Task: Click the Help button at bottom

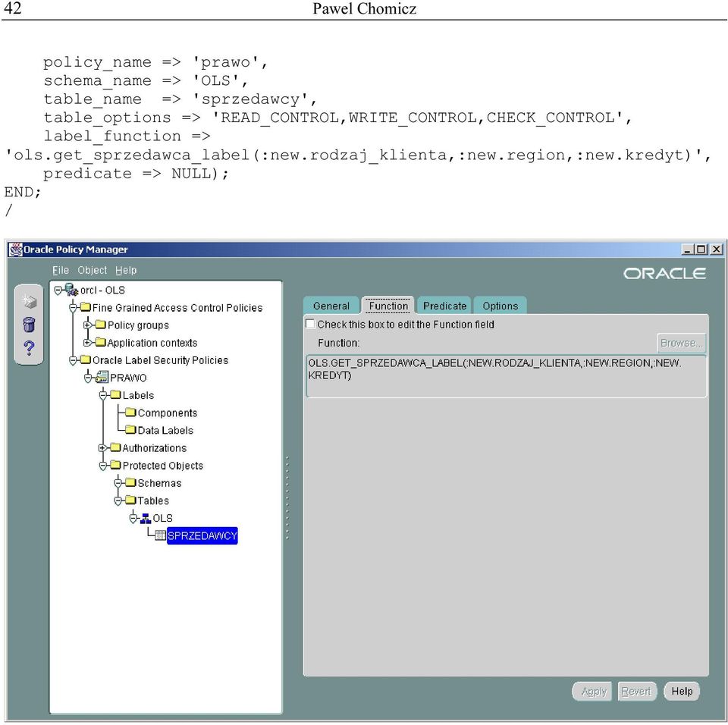Action: (x=682, y=691)
